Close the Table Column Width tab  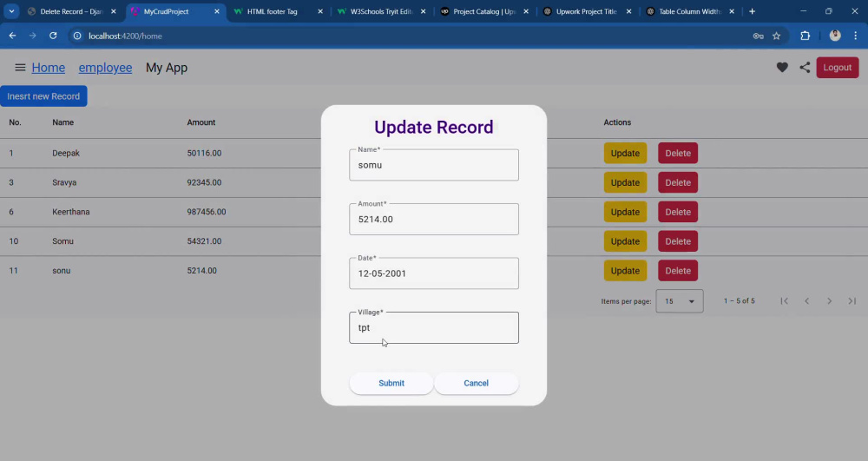point(732,11)
